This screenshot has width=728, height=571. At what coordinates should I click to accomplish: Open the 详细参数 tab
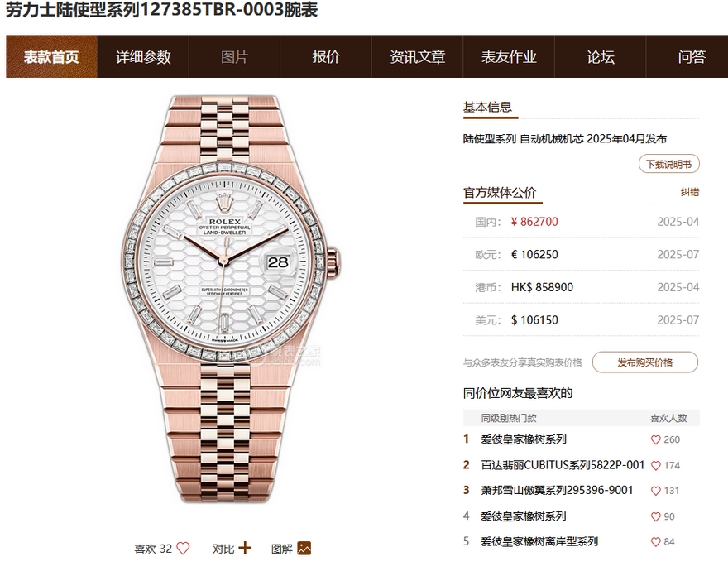143,56
